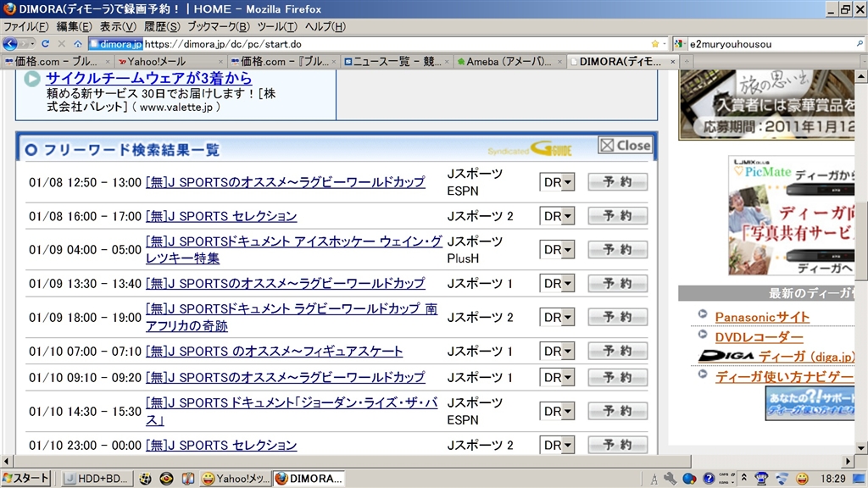This screenshot has height=488, width=868.
Task: Click 予約 button for 01/10 14:30 program
Action: click(x=617, y=411)
